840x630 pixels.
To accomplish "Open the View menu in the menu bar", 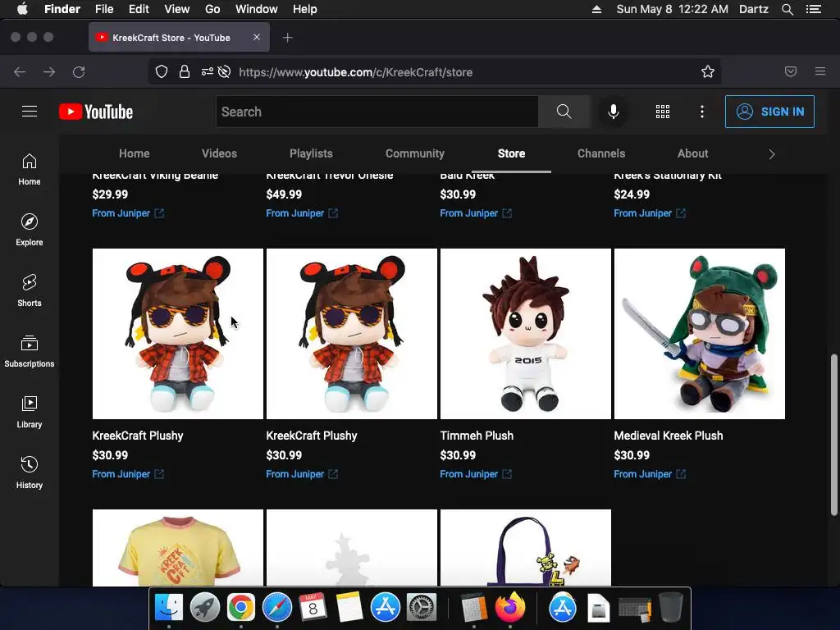I will click(177, 9).
